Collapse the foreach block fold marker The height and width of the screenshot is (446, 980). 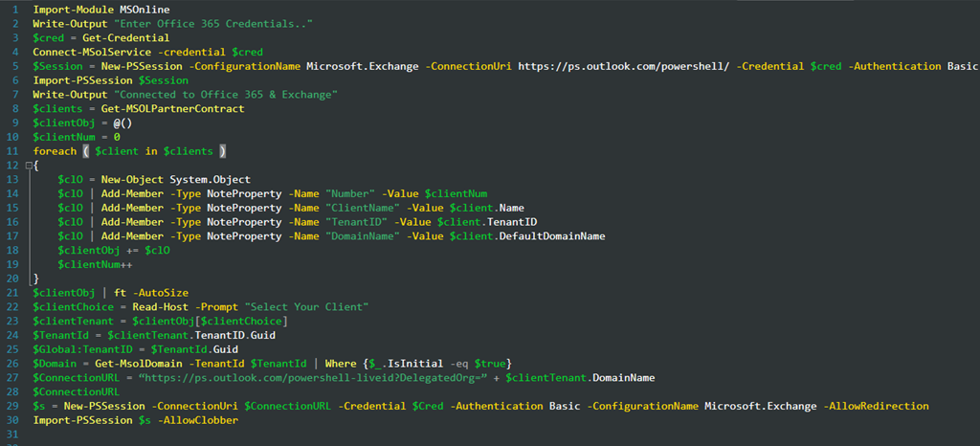point(28,166)
